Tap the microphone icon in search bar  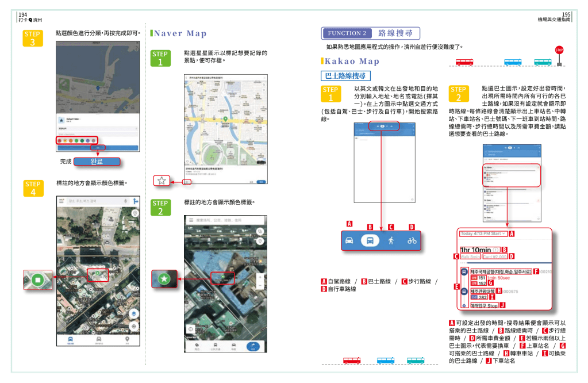click(125, 201)
